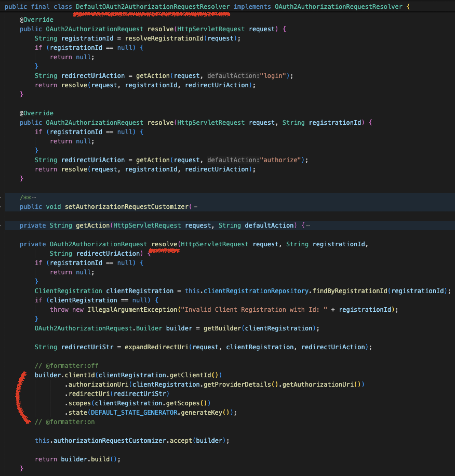Image resolution: width=455 pixels, height=476 pixels.
Task: Click the .redirectUri(redirectUriStr) builder call
Action: [x=117, y=394]
